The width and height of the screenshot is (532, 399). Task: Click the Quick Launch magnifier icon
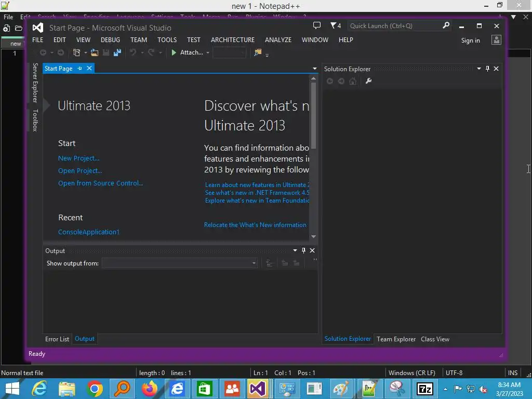(446, 25)
